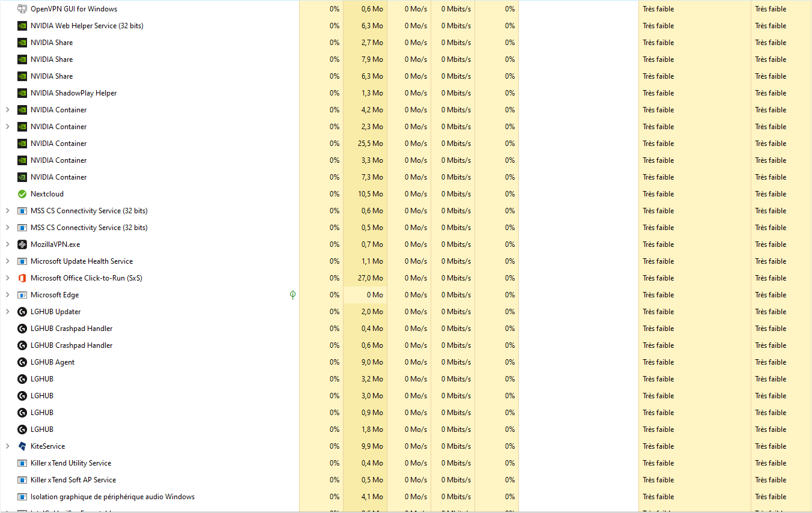
Task: Select the 'Nextcloud' process name
Action: [x=47, y=194]
